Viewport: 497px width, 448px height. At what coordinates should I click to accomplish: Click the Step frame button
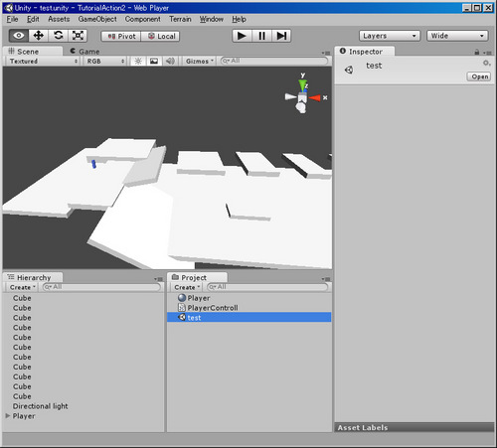tap(281, 36)
